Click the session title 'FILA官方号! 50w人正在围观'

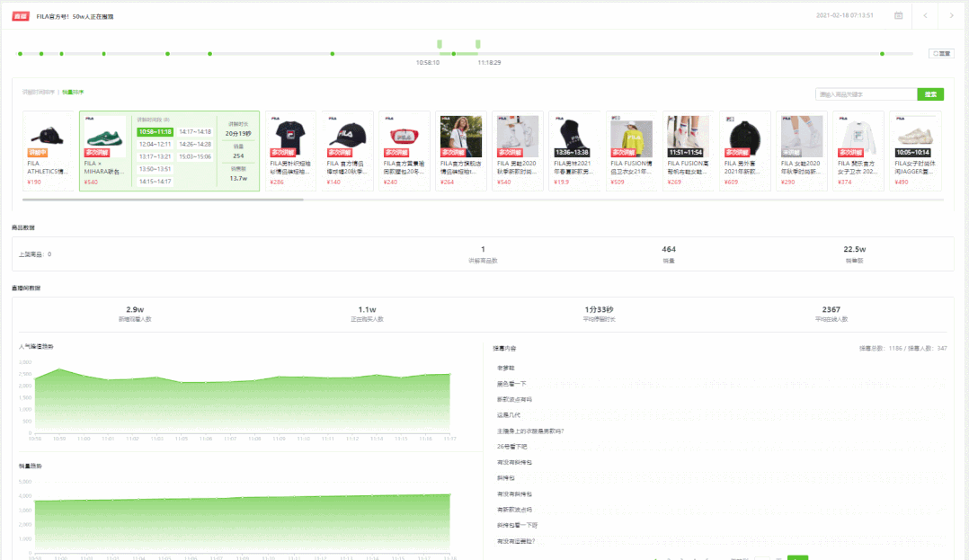pos(75,17)
